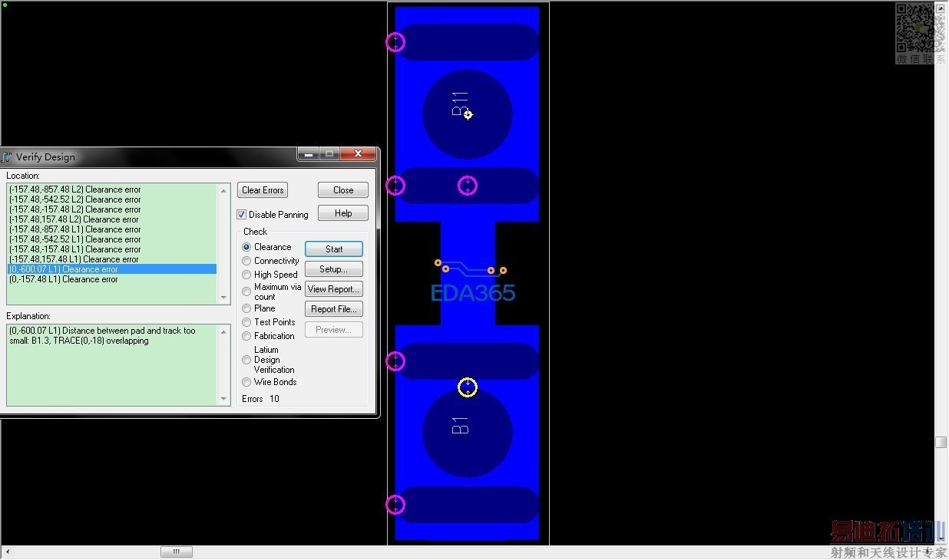
Task: Minimize the Verify Design dialog
Action: tap(308, 155)
